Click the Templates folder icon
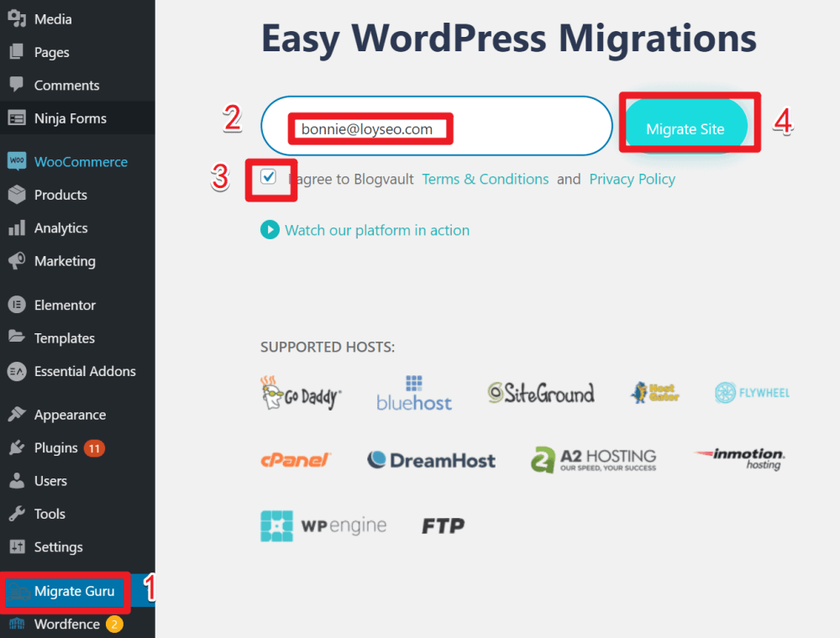The width and height of the screenshot is (840, 638). 17,337
